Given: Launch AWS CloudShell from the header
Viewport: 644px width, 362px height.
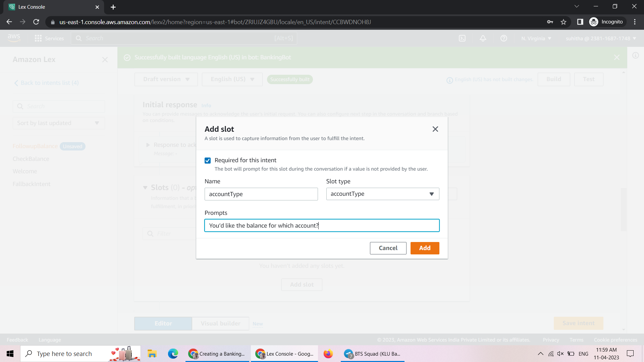Looking at the screenshot, I should (462, 38).
